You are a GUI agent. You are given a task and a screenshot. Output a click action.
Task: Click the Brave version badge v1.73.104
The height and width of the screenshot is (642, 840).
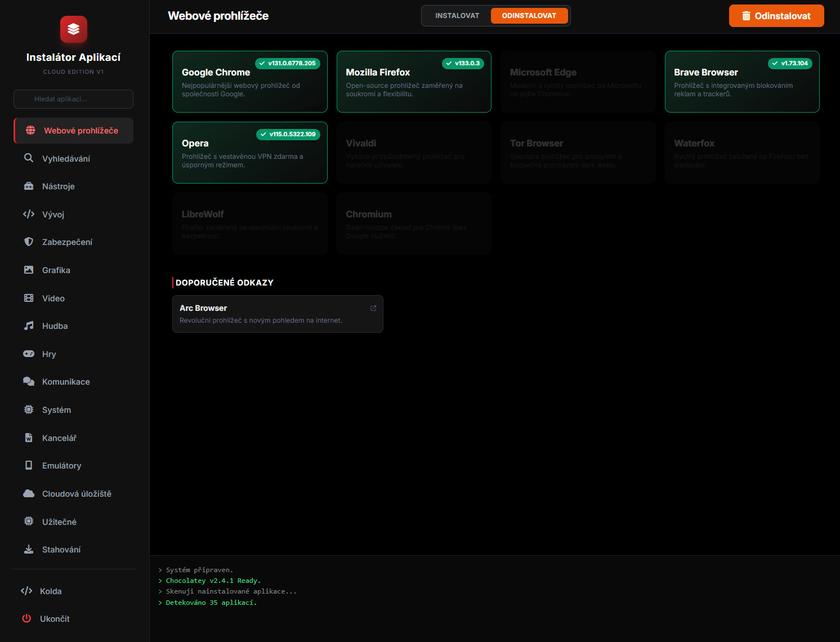[x=790, y=64]
